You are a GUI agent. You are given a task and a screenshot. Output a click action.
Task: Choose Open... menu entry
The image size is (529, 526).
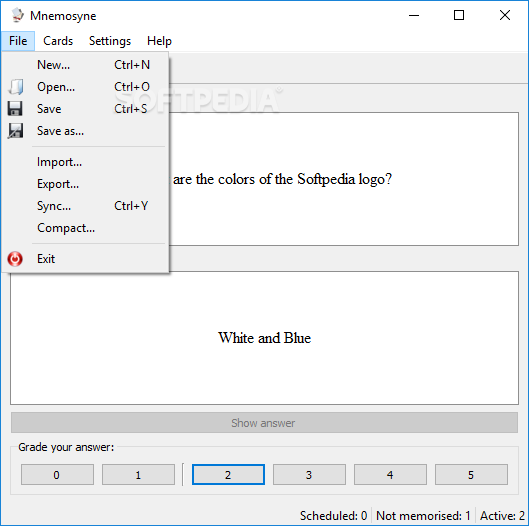click(x=85, y=87)
